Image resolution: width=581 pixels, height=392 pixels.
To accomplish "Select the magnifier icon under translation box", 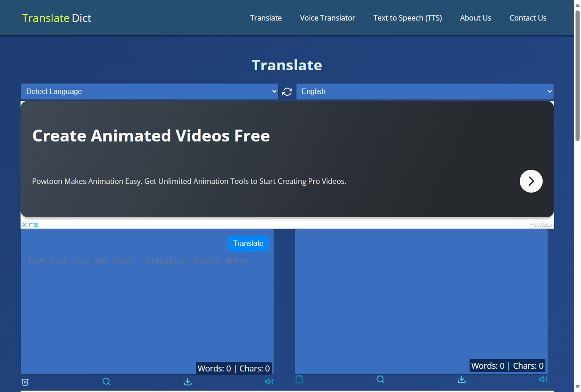I will click(380, 379).
